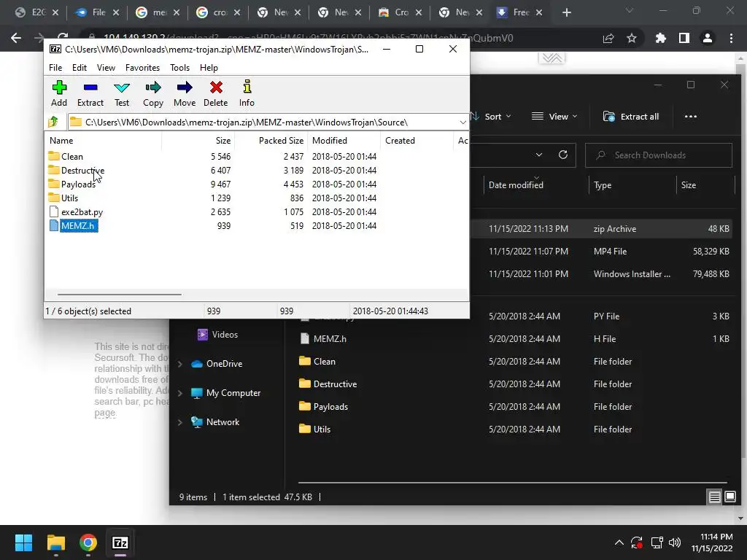Open Chrome extensions puzzle icon
The image size is (747, 560).
[x=660, y=38]
